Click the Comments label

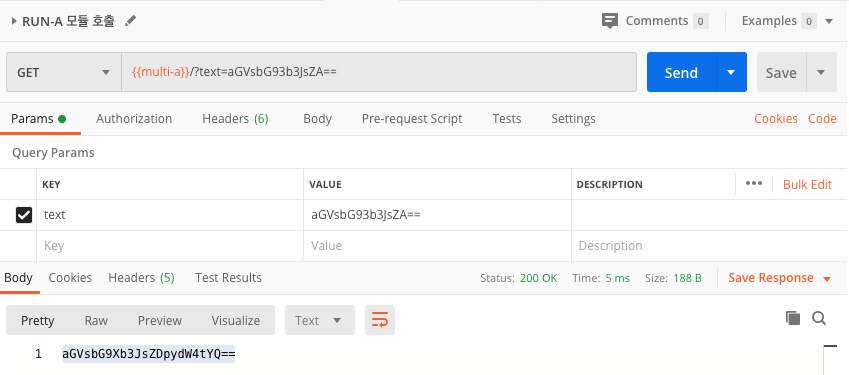[x=657, y=21]
